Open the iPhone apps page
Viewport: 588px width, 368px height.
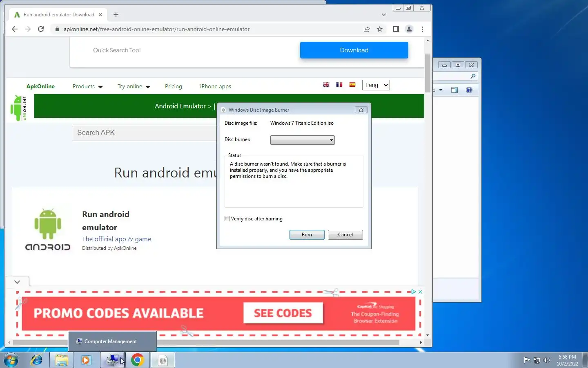tap(216, 86)
